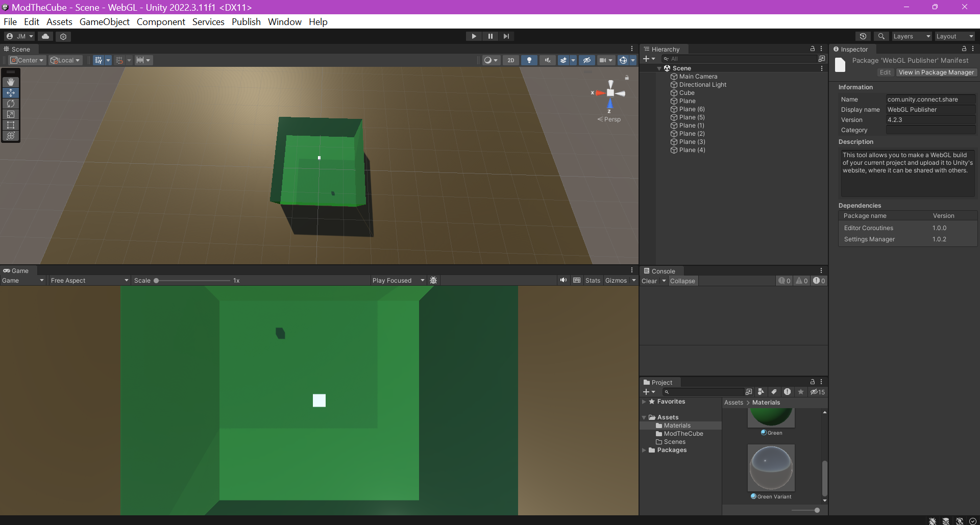Switch to the Console tab
Screen dimensions: 980x525
click(664, 270)
